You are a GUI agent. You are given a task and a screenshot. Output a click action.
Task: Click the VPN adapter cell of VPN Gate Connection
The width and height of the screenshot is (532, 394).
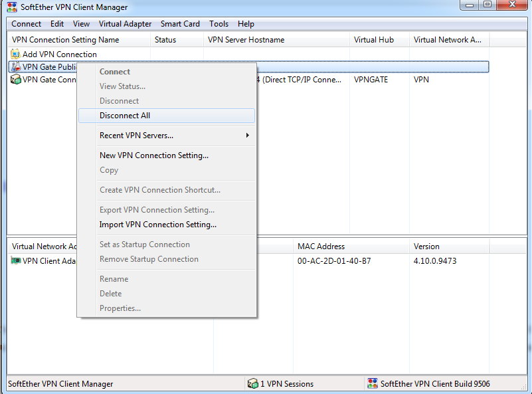421,80
